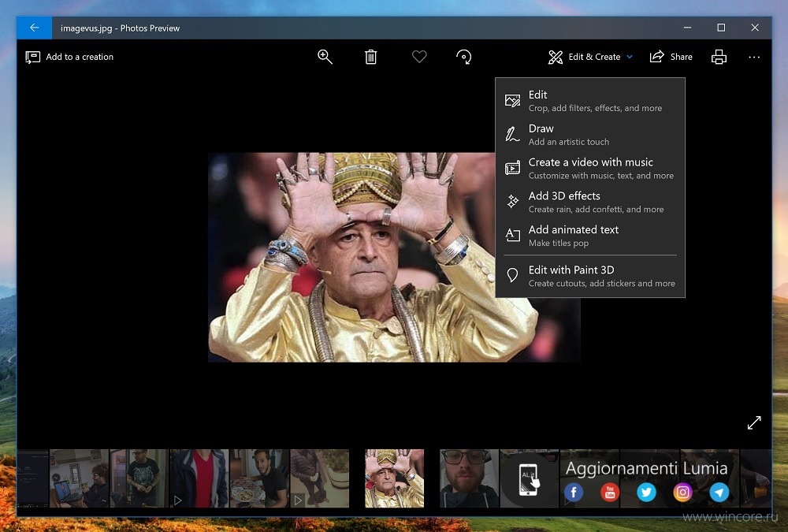Select bearded man with glasses thumbnail
This screenshot has height=532, width=788.
[470, 478]
